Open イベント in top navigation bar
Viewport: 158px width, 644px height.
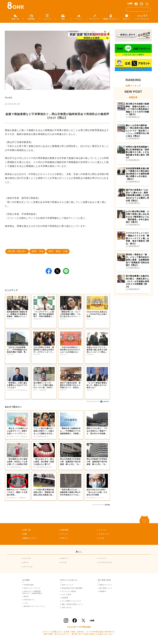click(x=79, y=17)
